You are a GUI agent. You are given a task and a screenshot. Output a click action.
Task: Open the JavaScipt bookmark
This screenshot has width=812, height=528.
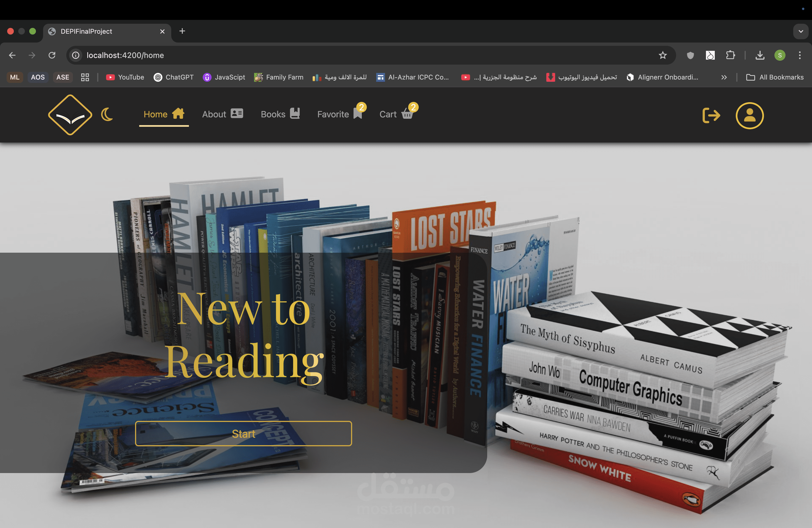224,77
